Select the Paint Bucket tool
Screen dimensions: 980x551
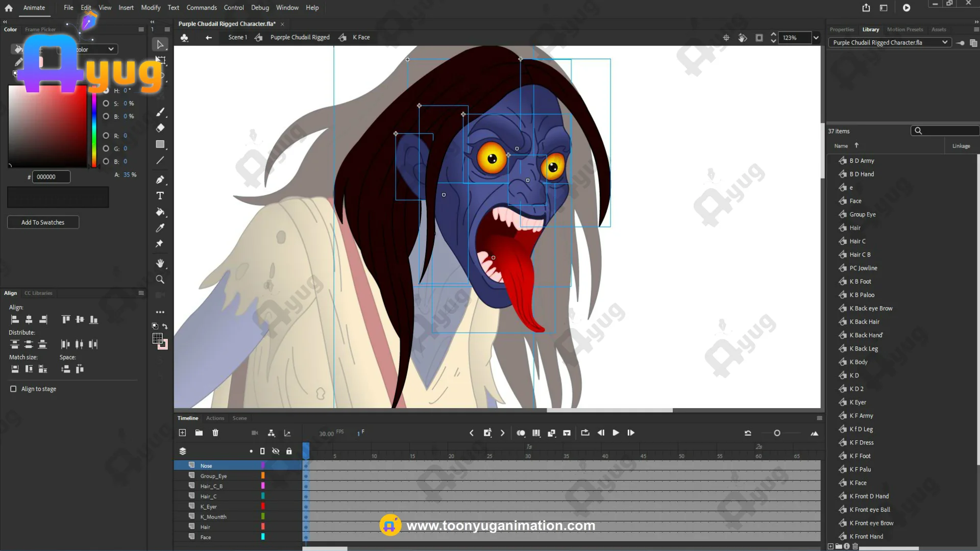[160, 212]
